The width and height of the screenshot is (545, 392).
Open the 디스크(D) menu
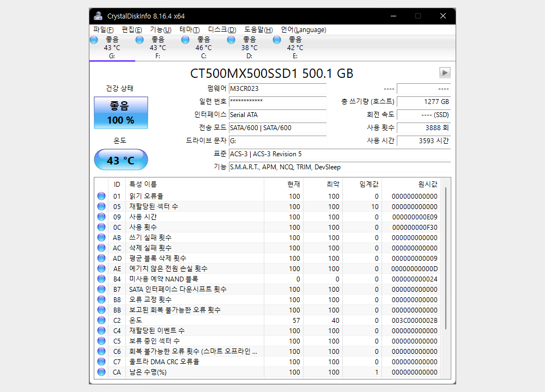222,30
